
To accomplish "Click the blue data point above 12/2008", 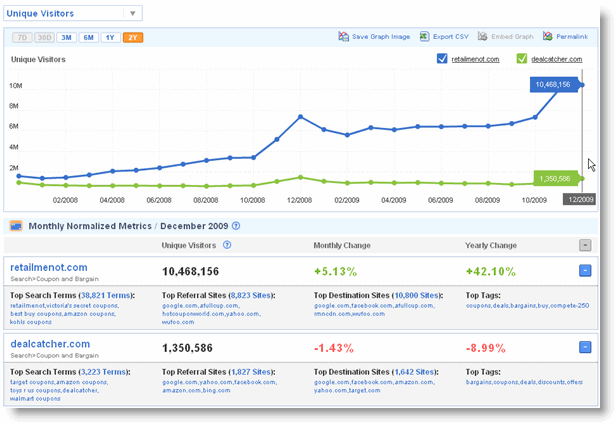I will pyautogui.click(x=301, y=117).
